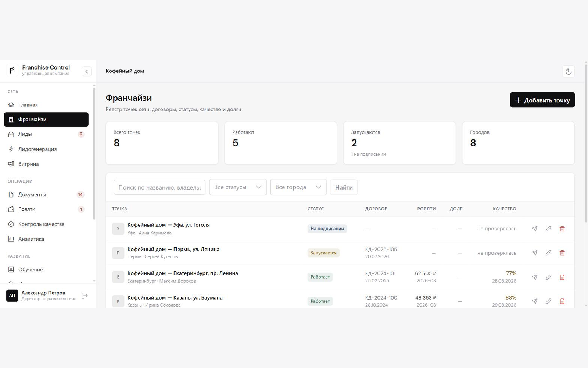
Task: Edit the Екатеринбург, пр. Ленина point
Action: tap(548, 277)
